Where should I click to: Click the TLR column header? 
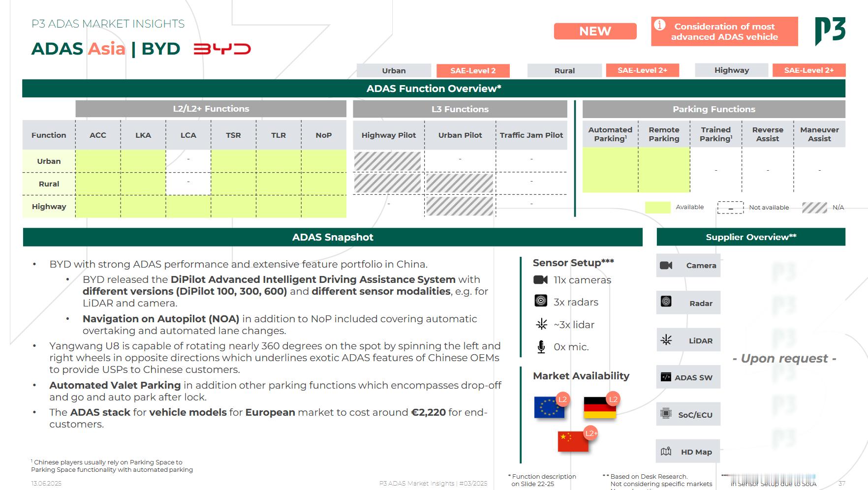click(279, 135)
